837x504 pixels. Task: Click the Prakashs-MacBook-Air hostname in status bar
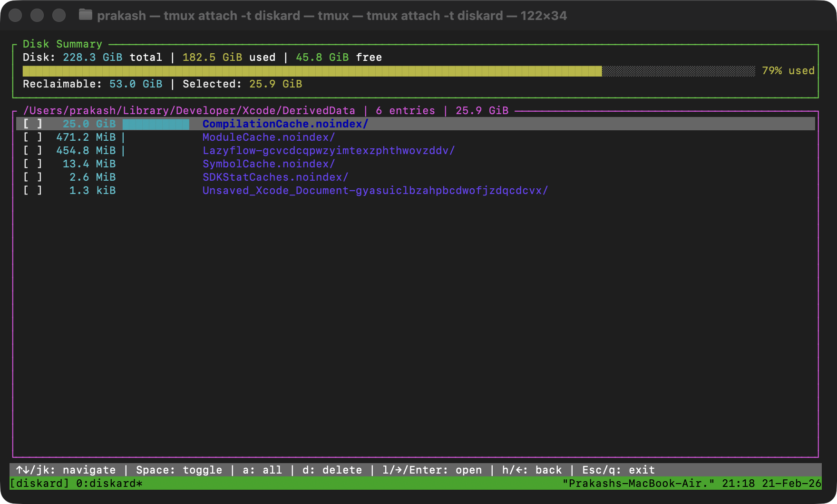pyautogui.click(x=638, y=483)
